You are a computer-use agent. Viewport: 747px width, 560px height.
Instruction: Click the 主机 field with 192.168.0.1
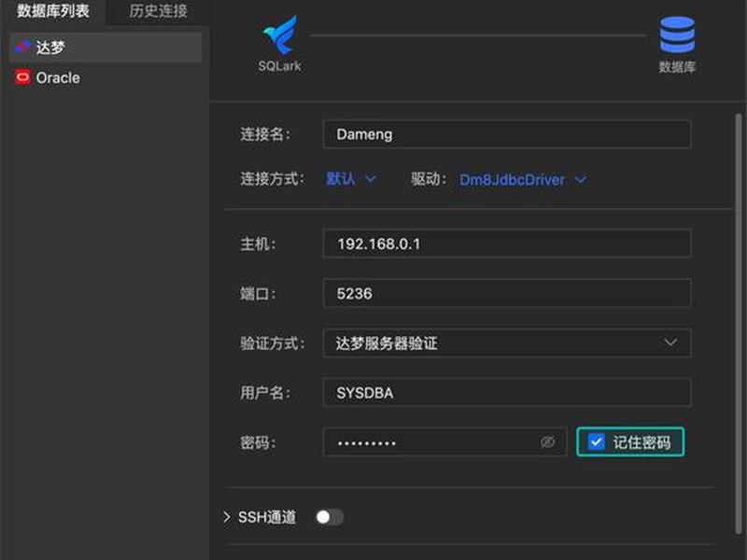coord(507,244)
